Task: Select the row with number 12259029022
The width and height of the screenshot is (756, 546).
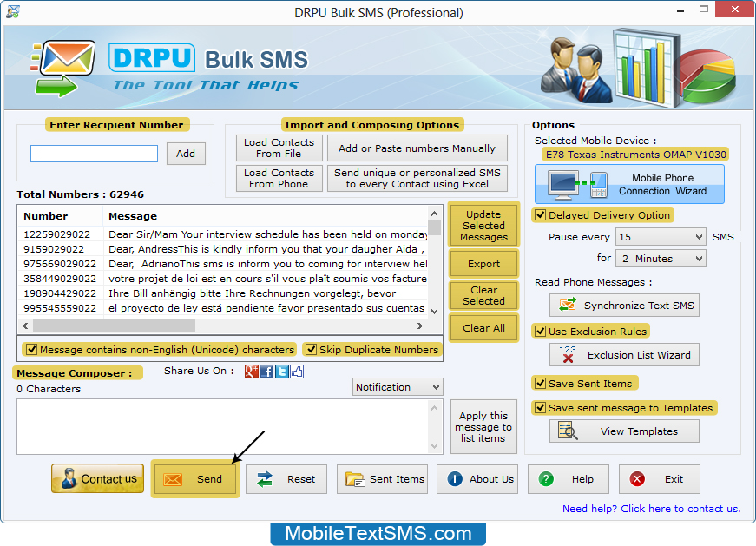Action: coord(223,234)
